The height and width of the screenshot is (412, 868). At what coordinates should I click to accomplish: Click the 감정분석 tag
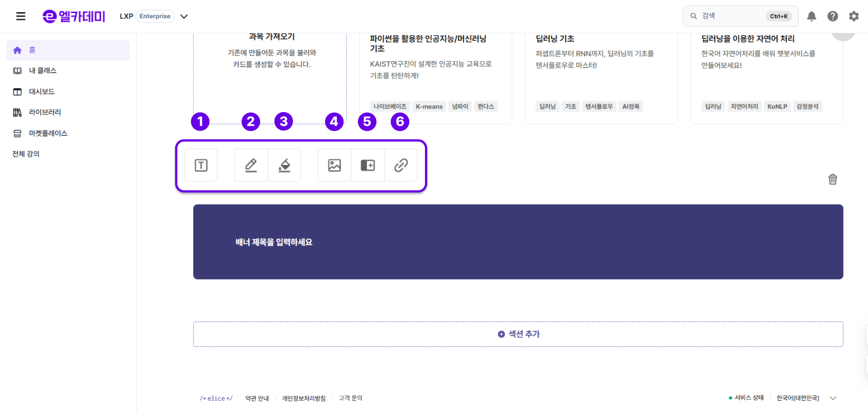[x=807, y=107]
